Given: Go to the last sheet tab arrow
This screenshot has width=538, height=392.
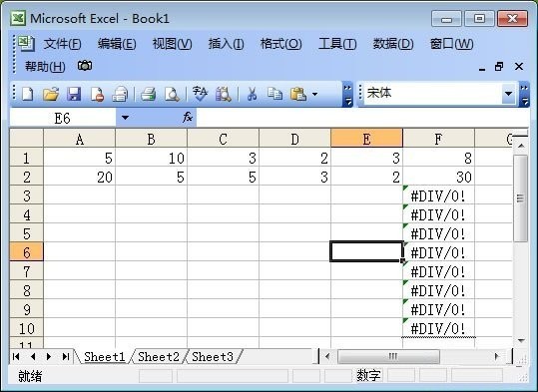Looking at the screenshot, I should 66,357.
